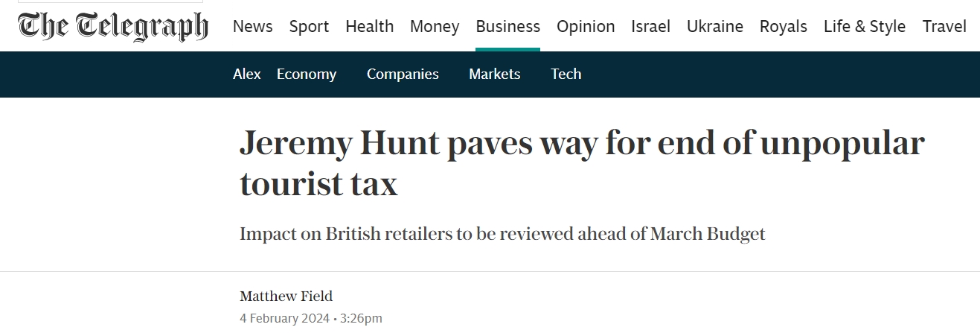Select Money in the top navigation
This screenshot has width=980, height=333.
(x=435, y=27)
